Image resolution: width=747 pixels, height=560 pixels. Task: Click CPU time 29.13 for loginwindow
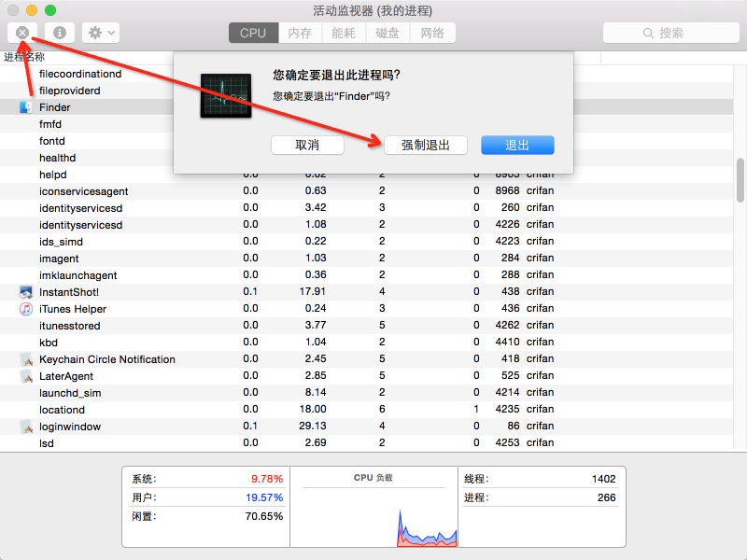pos(313,426)
